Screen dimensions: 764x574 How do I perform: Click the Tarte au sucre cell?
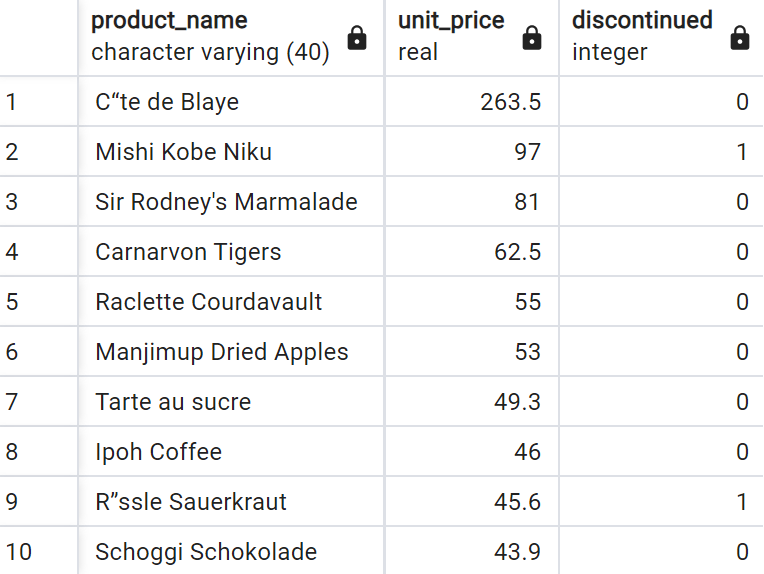[x=231, y=402]
